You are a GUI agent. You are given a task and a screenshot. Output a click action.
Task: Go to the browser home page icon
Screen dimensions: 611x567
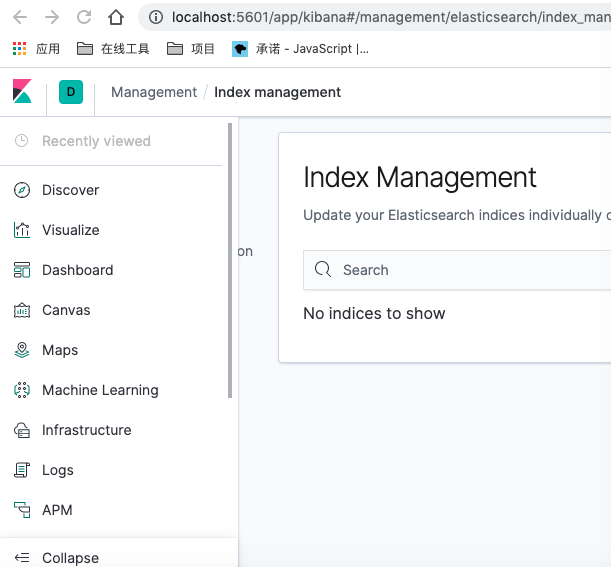116,17
